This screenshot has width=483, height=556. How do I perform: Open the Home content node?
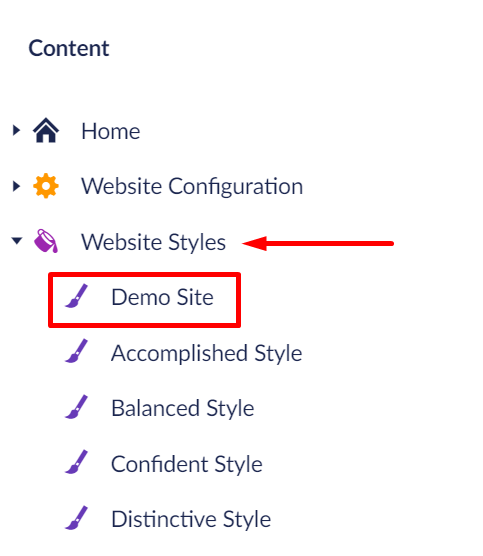pyautogui.click(x=111, y=131)
